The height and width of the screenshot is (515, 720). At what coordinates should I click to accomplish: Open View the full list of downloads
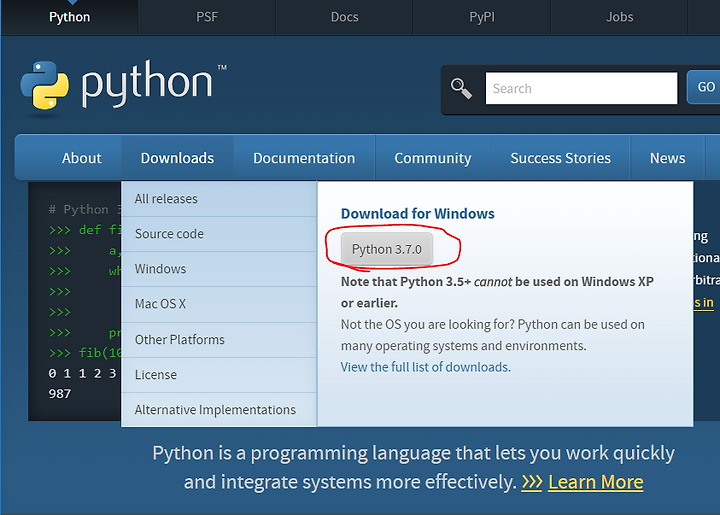[x=424, y=367]
